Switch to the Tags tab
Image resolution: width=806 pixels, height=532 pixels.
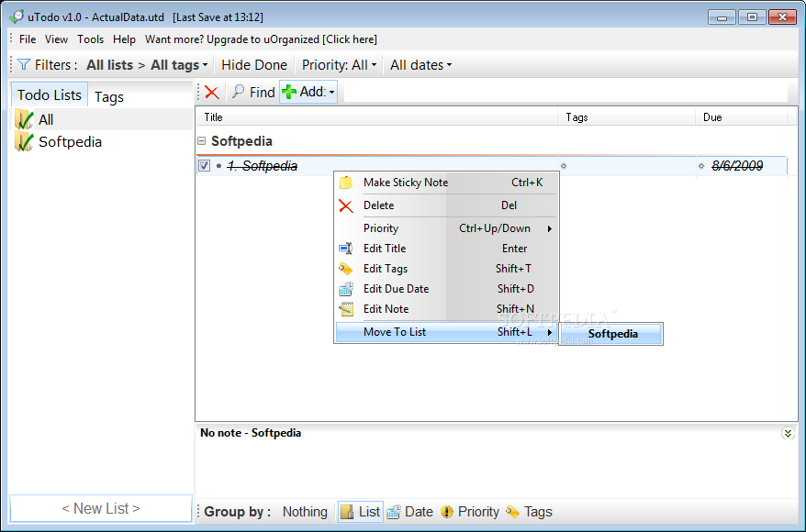click(x=109, y=96)
